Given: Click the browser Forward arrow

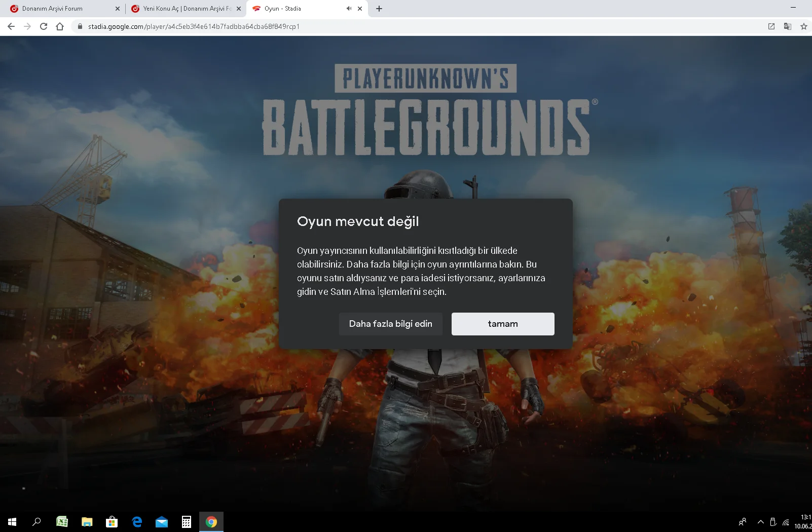Looking at the screenshot, I should (27, 26).
